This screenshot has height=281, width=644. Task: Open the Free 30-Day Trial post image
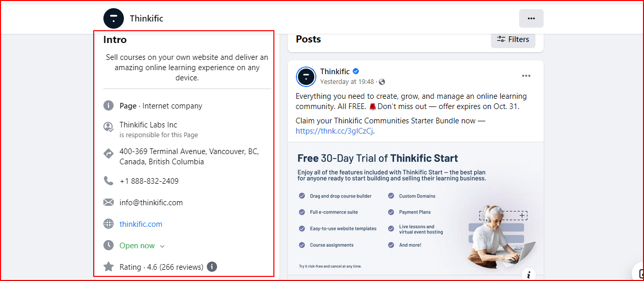point(415,211)
